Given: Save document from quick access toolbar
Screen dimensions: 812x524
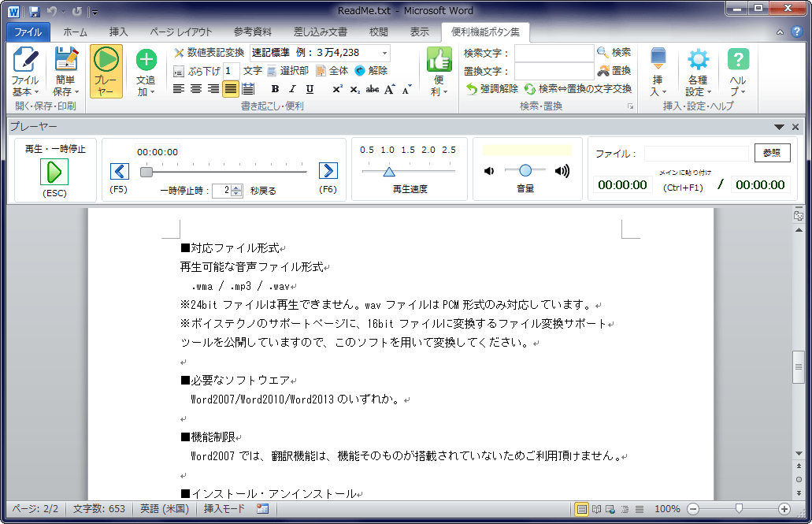Looking at the screenshot, I should tap(35, 11).
